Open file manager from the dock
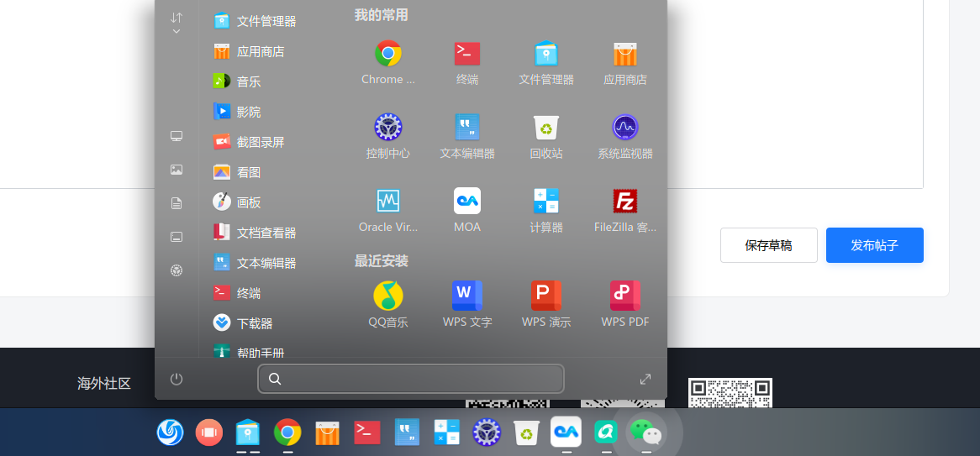The height and width of the screenshot is (456, 980). (x=247, y=432)
